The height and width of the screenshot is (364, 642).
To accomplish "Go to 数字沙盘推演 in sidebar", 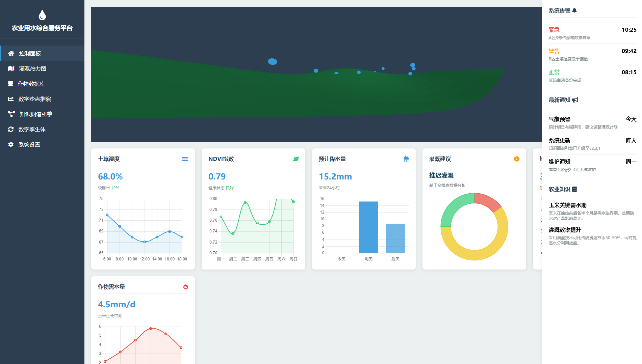I will coord(34,99).
